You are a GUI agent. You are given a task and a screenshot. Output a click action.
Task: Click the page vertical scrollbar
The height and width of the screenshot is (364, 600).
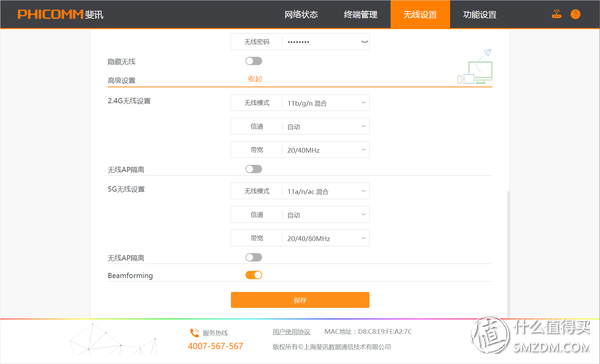pyautogui.click(x=508, y=253)
